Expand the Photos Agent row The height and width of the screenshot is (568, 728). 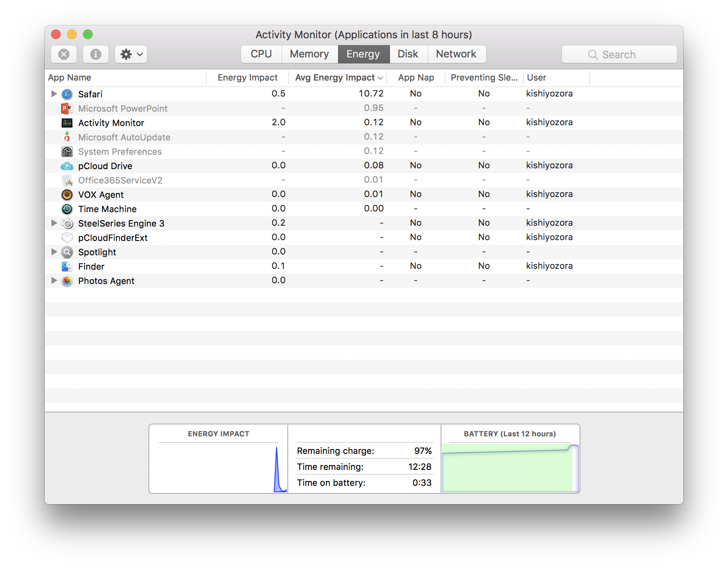click(x=54, y=280)
